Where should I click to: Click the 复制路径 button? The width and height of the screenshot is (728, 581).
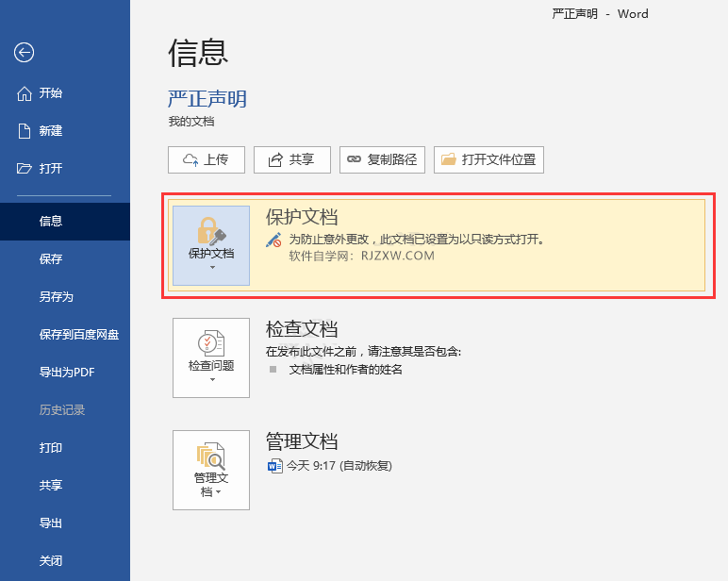point(382,159)
